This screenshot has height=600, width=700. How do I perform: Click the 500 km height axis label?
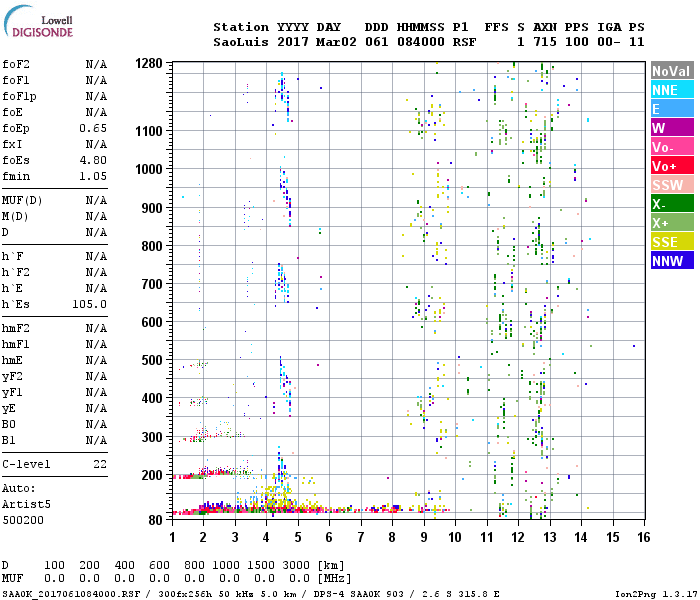(152, 360)
